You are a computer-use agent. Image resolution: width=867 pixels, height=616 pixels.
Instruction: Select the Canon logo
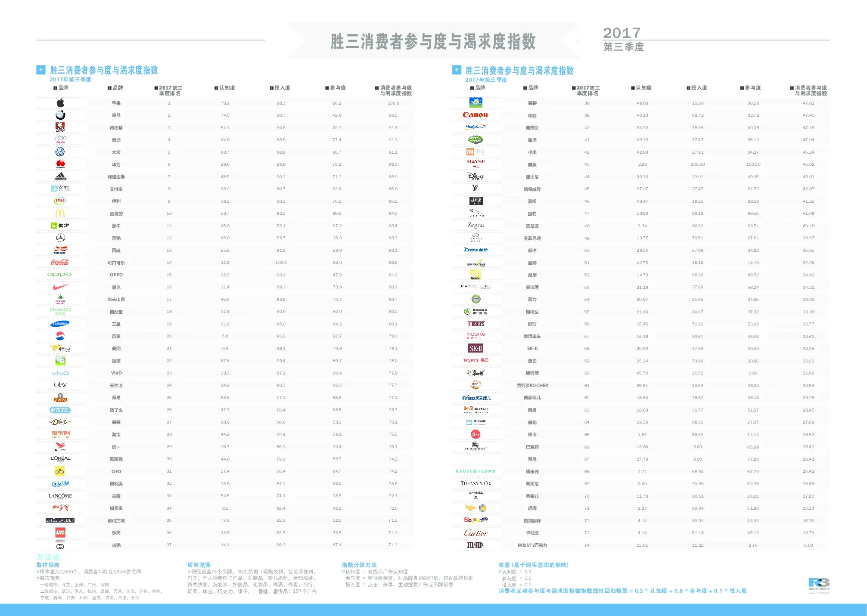click(475, 115)
